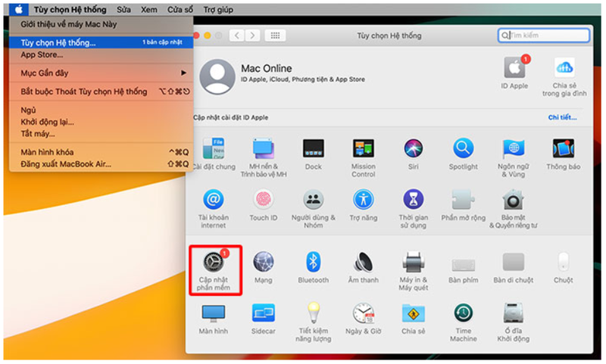The width and height of the screenshot is (606, 364).
Task: Open Thời gian sử dụng pane
Action: point(413,200)
